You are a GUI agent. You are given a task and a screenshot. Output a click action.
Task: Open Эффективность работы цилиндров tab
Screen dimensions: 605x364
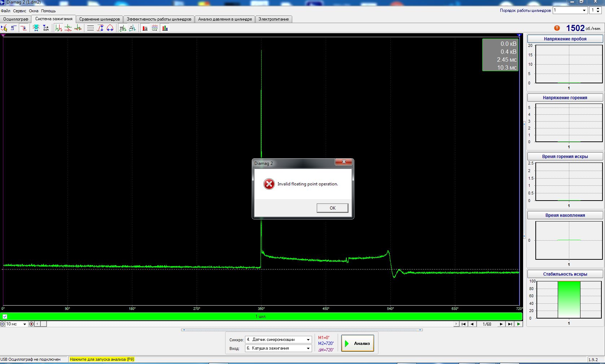click(159, 19)
